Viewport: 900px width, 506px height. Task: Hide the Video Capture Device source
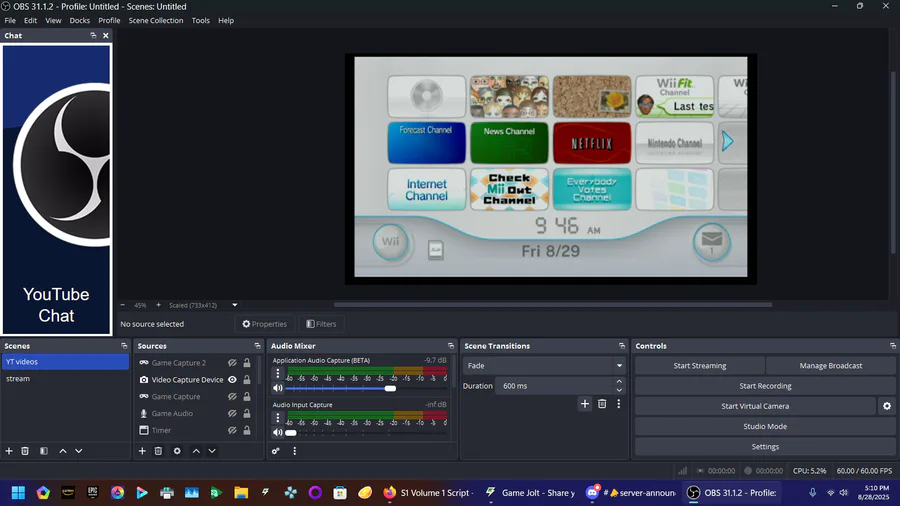232,380
